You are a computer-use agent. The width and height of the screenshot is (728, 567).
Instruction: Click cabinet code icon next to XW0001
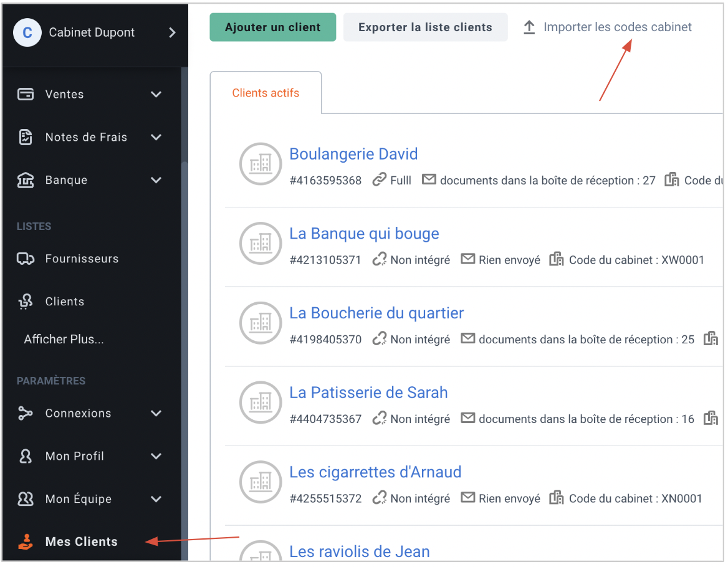pos(557,259)
